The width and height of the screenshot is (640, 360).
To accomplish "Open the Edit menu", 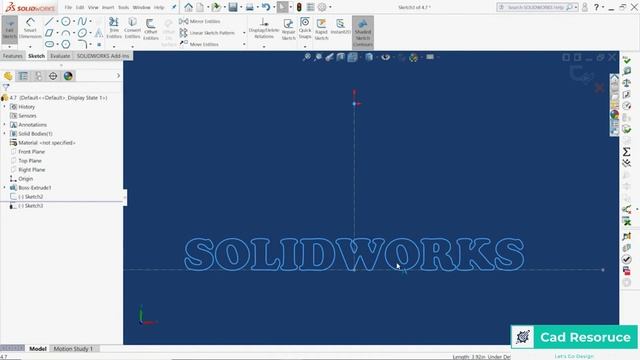I will point(80,7).
